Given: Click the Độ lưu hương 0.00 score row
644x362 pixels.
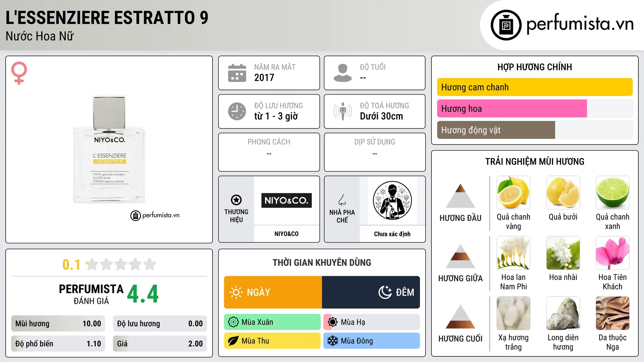Looking at the screenshot, I should pyautogui.click(x=160, y=324).
